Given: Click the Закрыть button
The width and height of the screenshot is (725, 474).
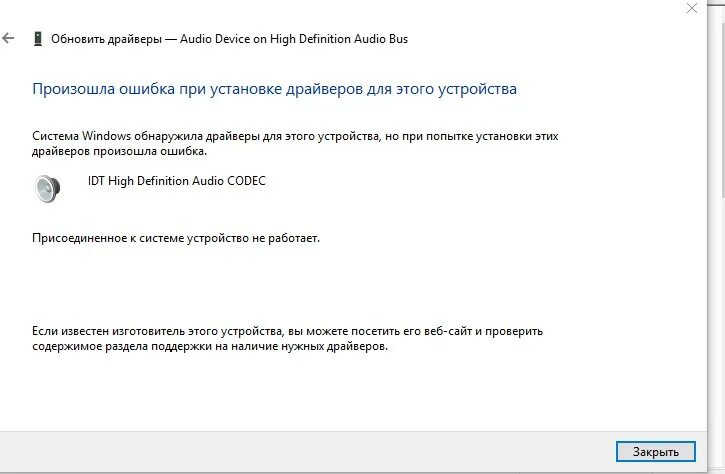Looking at the screenshot, I should 656,451.
